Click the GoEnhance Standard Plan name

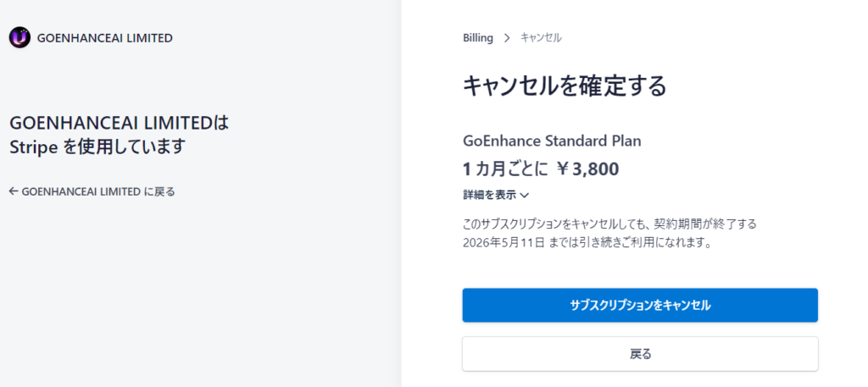tap(557, 141)
